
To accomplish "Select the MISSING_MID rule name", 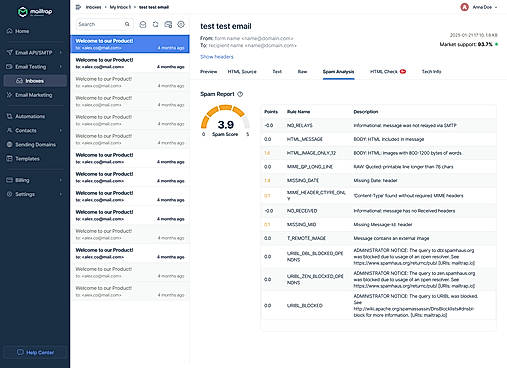I will coord(301,224).
